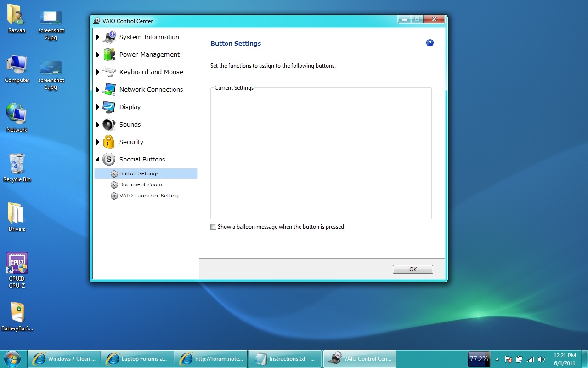Switch to Instructions.txt taskbar window
The width and height of the screenshot is (588, 368).
285,359
